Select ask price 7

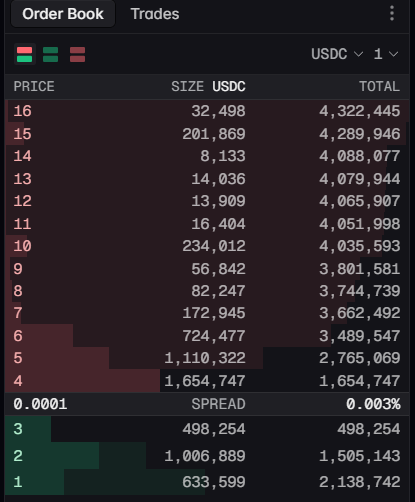coord(18,313)
